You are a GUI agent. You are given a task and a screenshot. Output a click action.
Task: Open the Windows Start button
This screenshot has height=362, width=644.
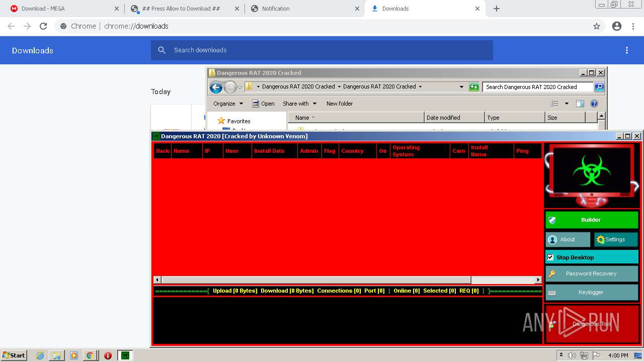click(14, 355)
